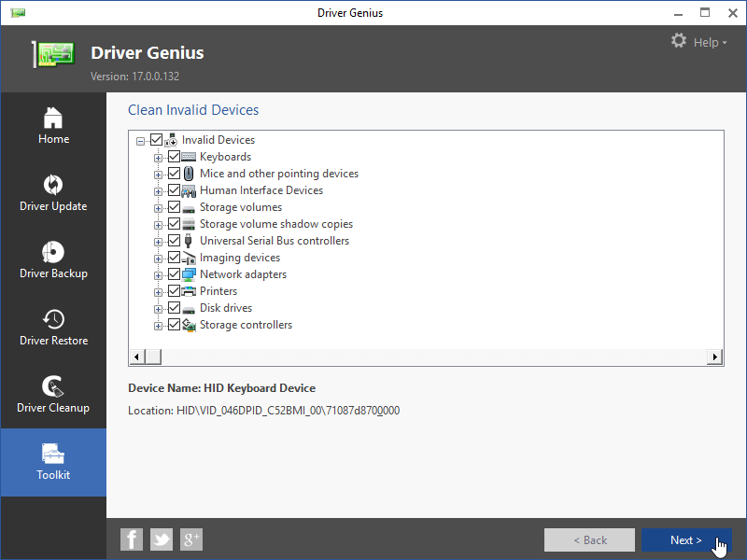Select the Toolkit sidebar item
Image resolution: width=747 pixels, height=560 pixels.
click(53, 462)
